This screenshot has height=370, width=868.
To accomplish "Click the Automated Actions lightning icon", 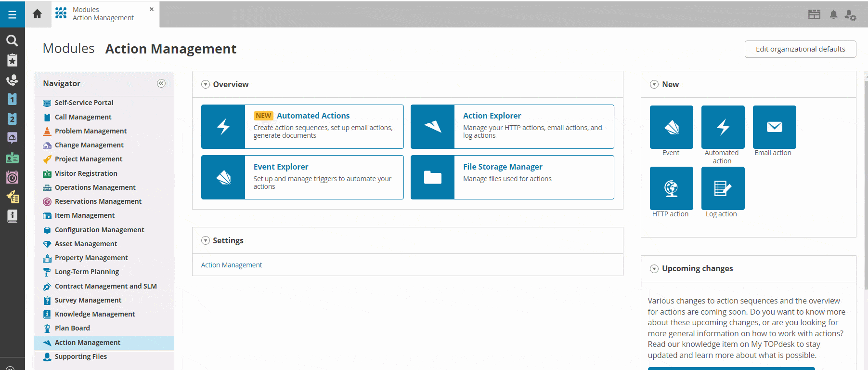I will tap(223, 127).
